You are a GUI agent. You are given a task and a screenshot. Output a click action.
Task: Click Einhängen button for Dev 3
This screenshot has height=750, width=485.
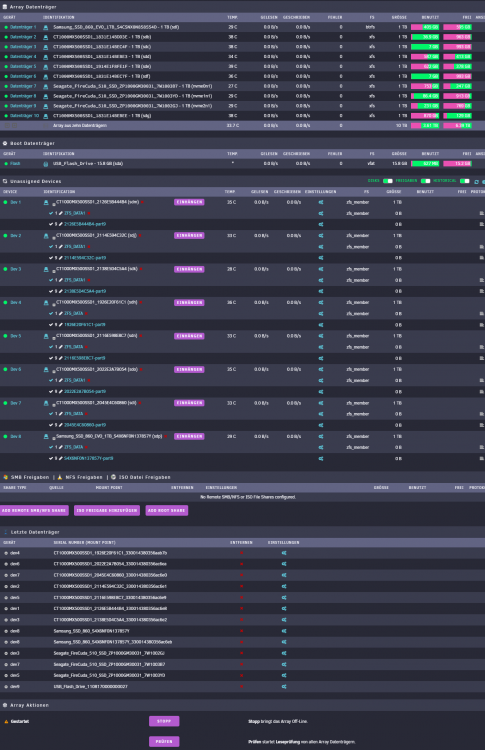point(189,269)
